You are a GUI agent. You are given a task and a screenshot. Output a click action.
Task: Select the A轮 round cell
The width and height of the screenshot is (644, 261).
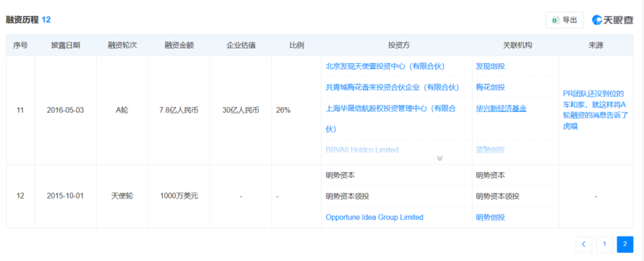click(122, 110)
